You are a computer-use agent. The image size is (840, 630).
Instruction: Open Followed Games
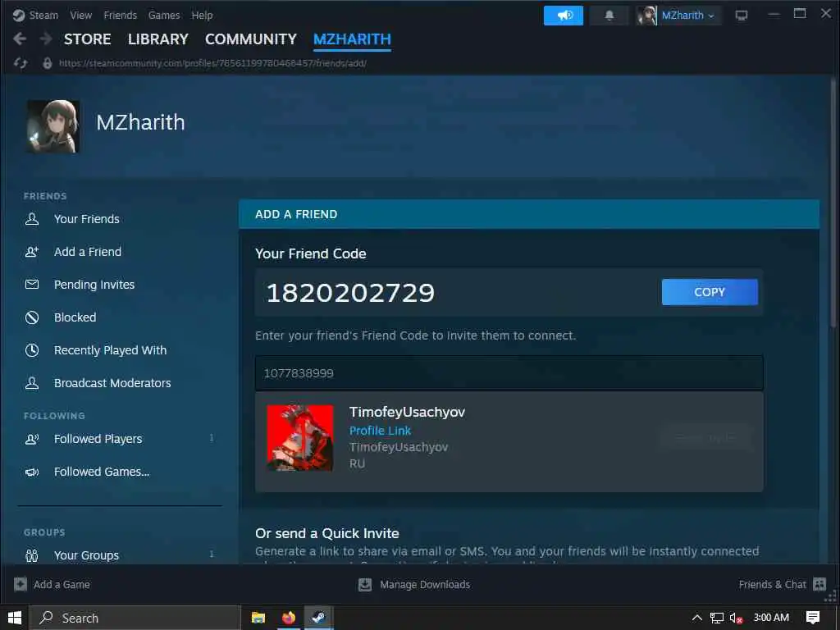pos(102,472)
